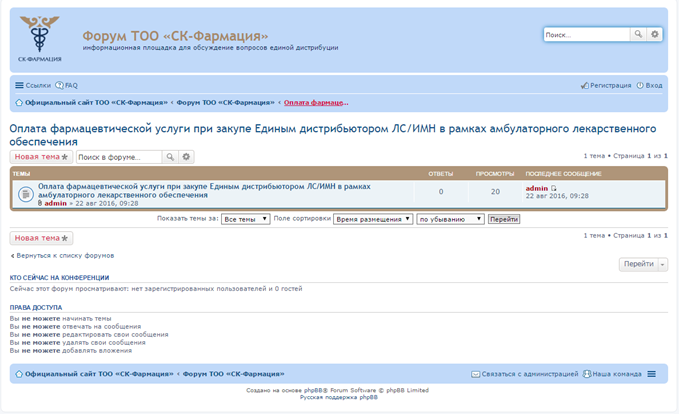Open Форум ТОО «СК-Фармация» in top breadcrumb
679x414 pixels.
(x=225, y=103)
